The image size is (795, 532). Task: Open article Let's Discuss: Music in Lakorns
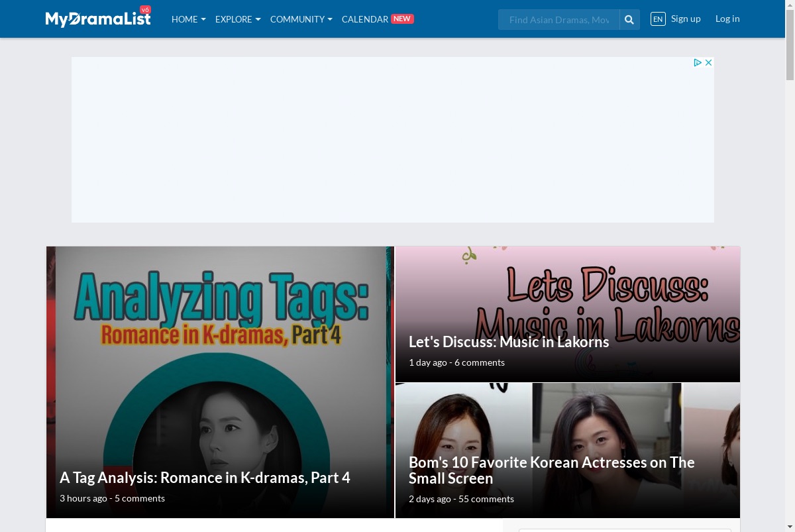pos(509,342)
